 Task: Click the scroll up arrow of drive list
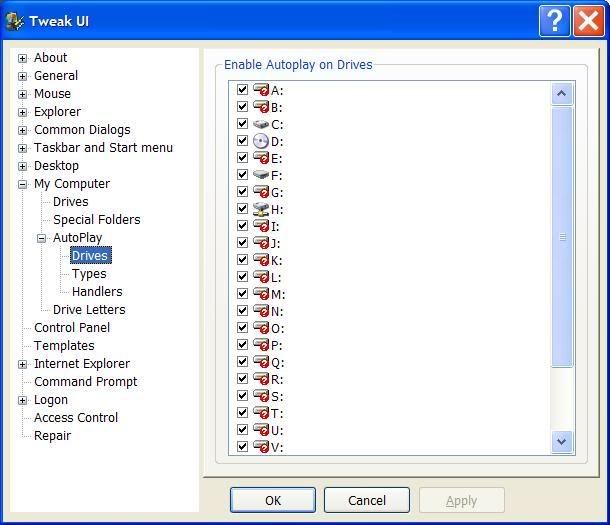coord(562,94)
